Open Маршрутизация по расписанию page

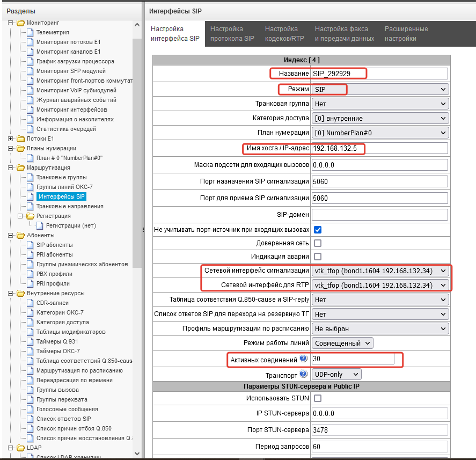tap(79, 370)
